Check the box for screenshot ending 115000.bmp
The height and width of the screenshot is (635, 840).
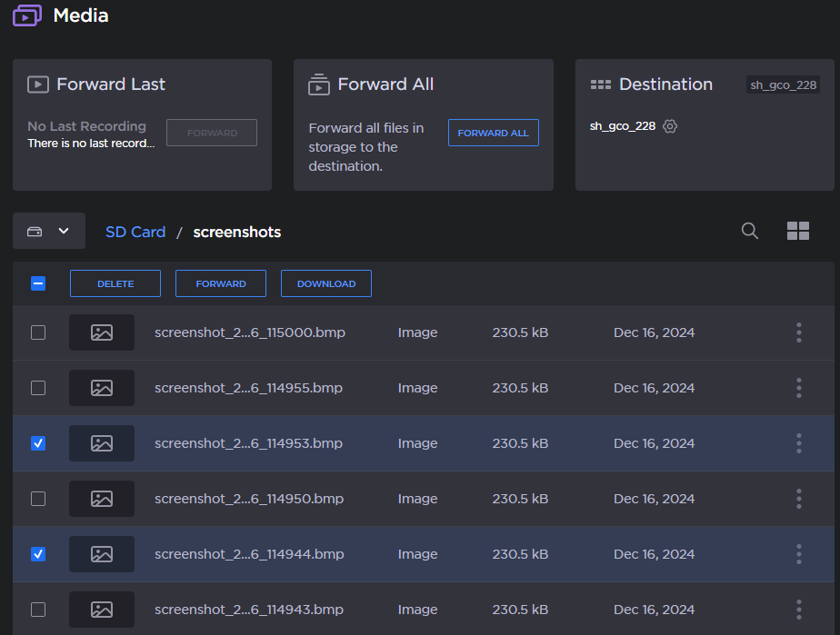point(38,332)
